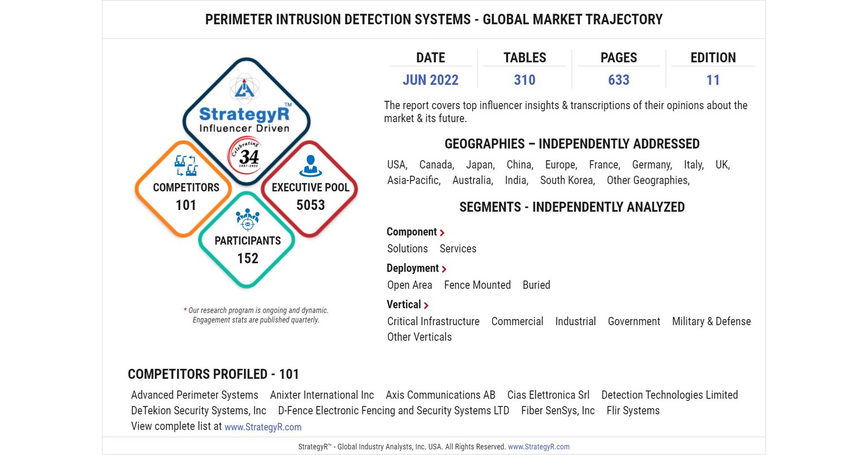This screenshot has width=868, height=455.
Task: Click Detection Technologies Limited competitor
Action: point(670,395)
